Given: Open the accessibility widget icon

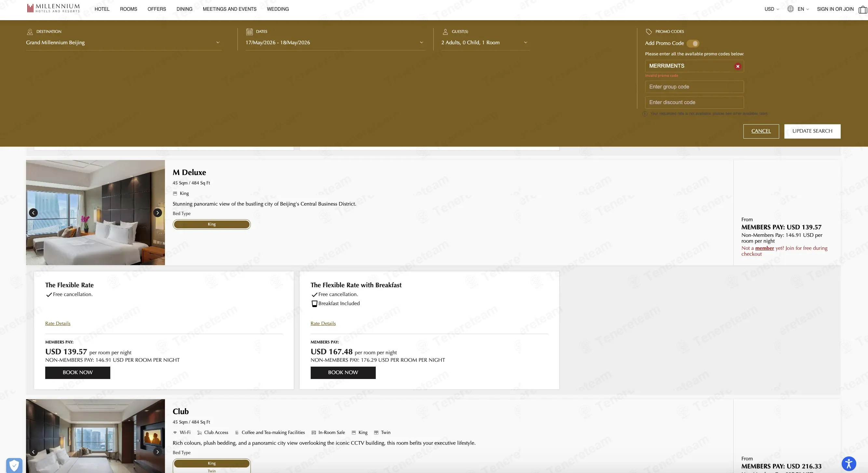Looking at the screenshot, I should (x=848, y=464).
